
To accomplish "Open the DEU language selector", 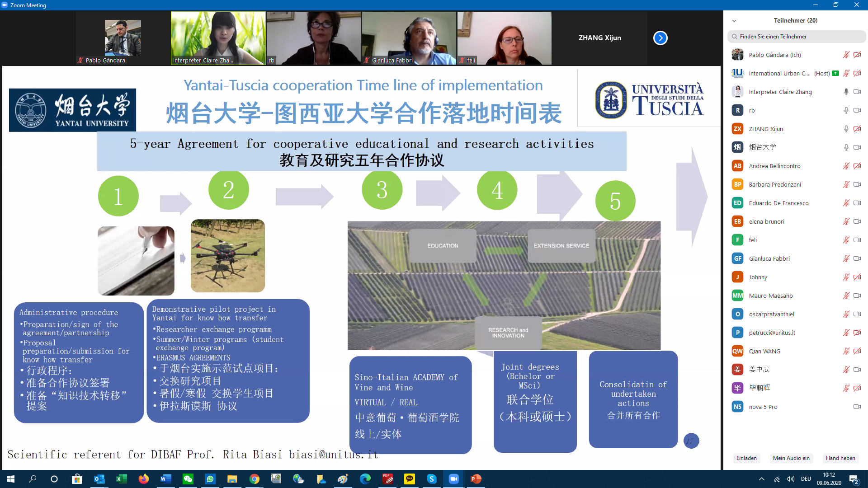I will pyautogui.click(x=806, y=479).
